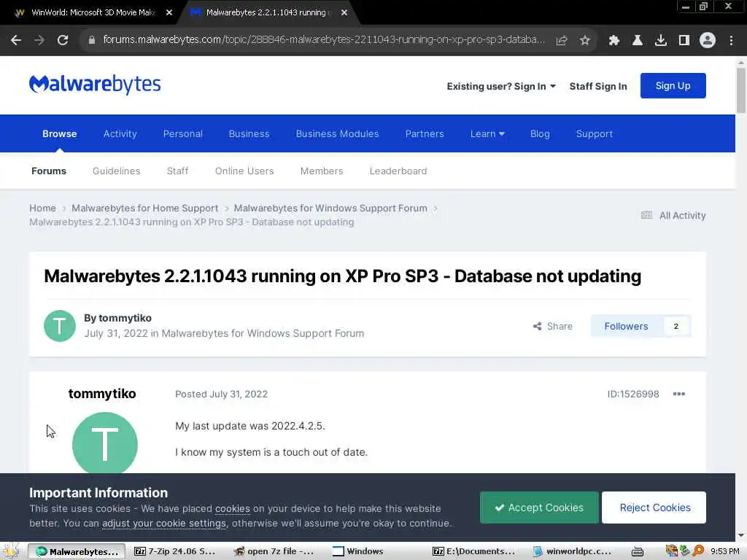Screen dimensions: 747x560
Task: Click the Sign Up button
Action: (673, 86)
